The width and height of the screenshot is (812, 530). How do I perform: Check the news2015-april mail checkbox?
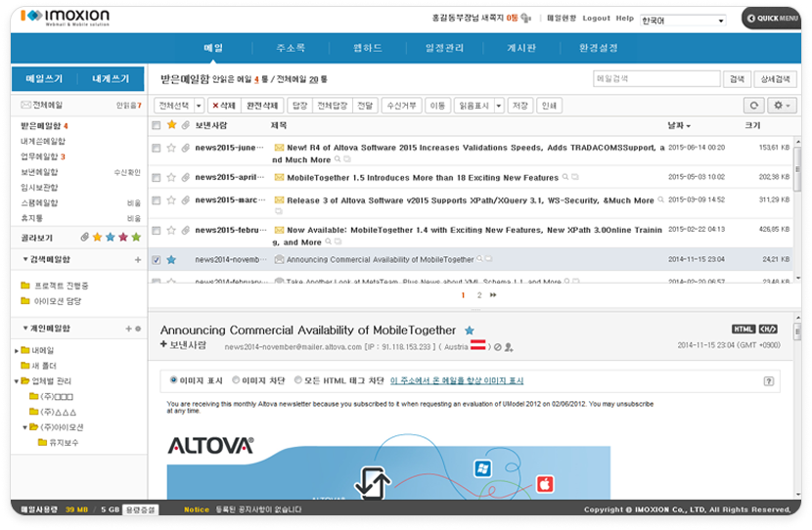(156, 178)
